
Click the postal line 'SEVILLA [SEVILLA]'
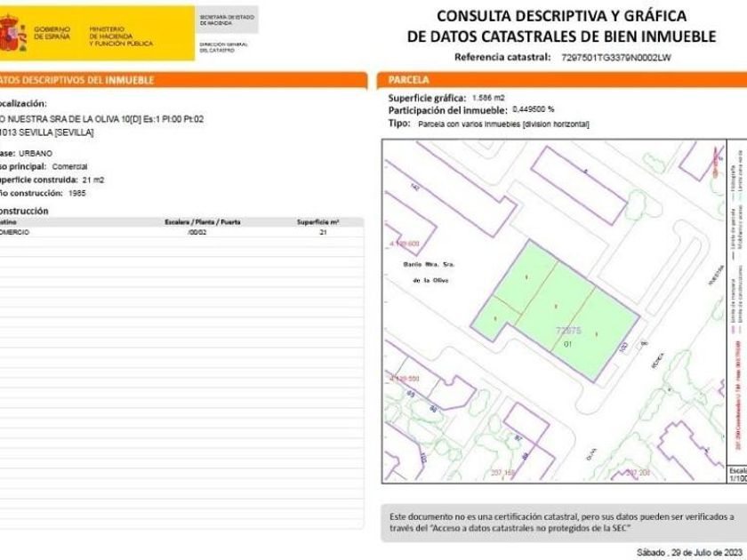pyautogui.click(x=56, y=132)
